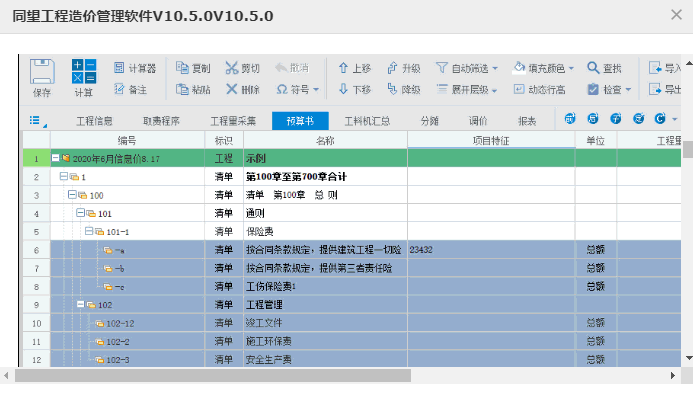Collapse tree node 101
The width and height of the screenshot is (693, 395).
point(80,213)
